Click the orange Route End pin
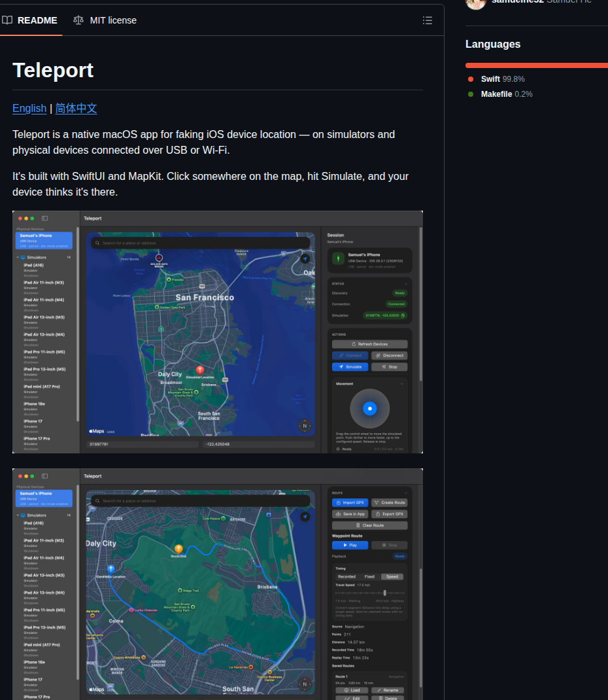Viewport: 608px width, 700px height. click(178, 549)
